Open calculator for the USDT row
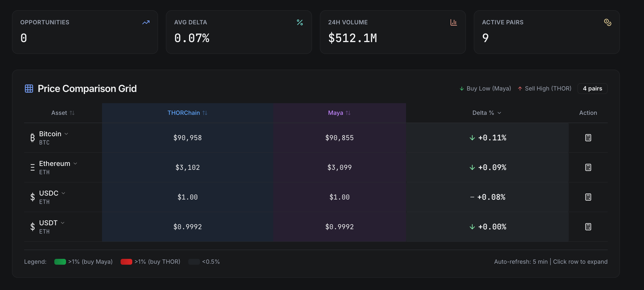 coord(588,227)
